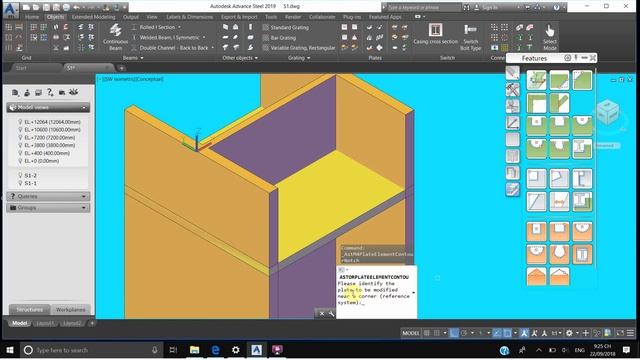Toggle the highlighted ortho mode button
The image size is (640, 360).
click(x=454, y=333)
